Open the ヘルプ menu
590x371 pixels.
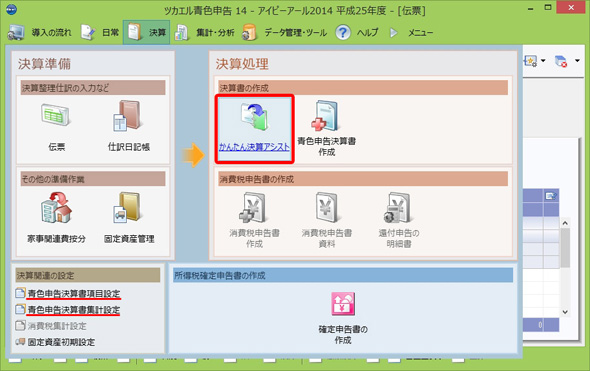click(367, 33)
